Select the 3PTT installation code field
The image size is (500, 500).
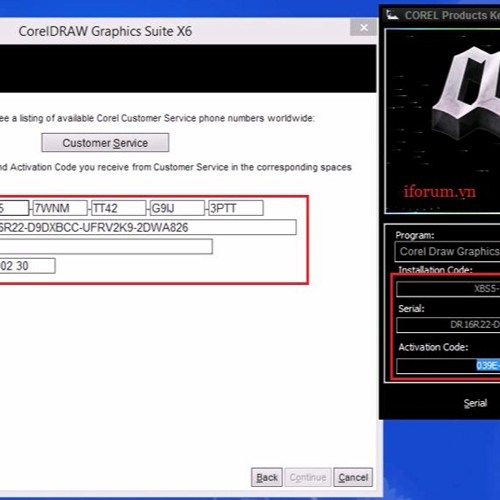coord(236,208)
